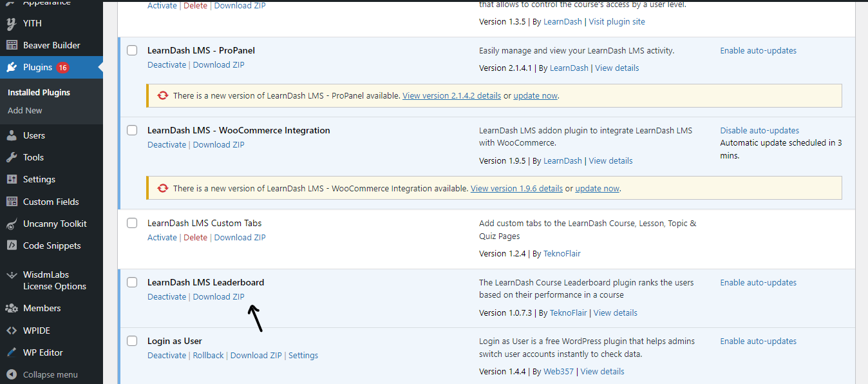Image resolution: width=868 pixels, height=384 pixels.
Task: Open the Add New plugins submenu item
Action: 25,110
